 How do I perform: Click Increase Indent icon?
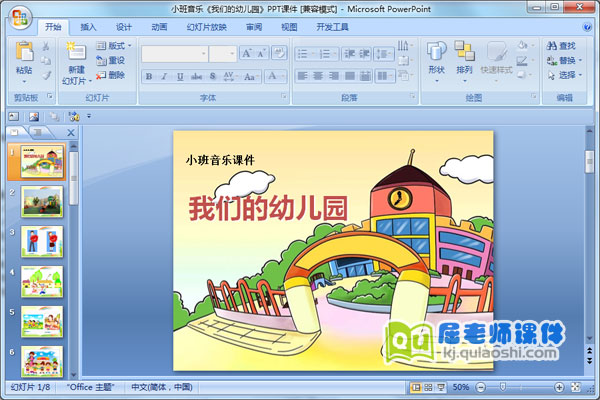tap(364, 54)
